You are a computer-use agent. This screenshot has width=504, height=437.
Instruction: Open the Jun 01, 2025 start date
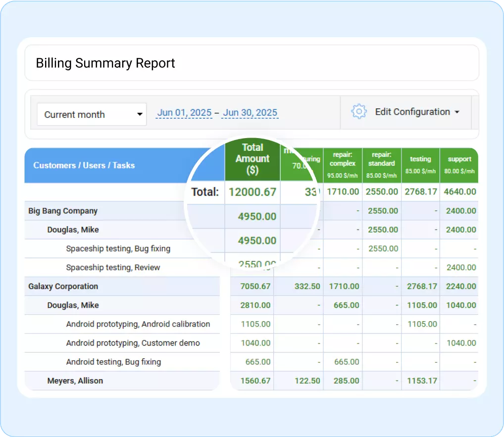click(x=184, y=112)
